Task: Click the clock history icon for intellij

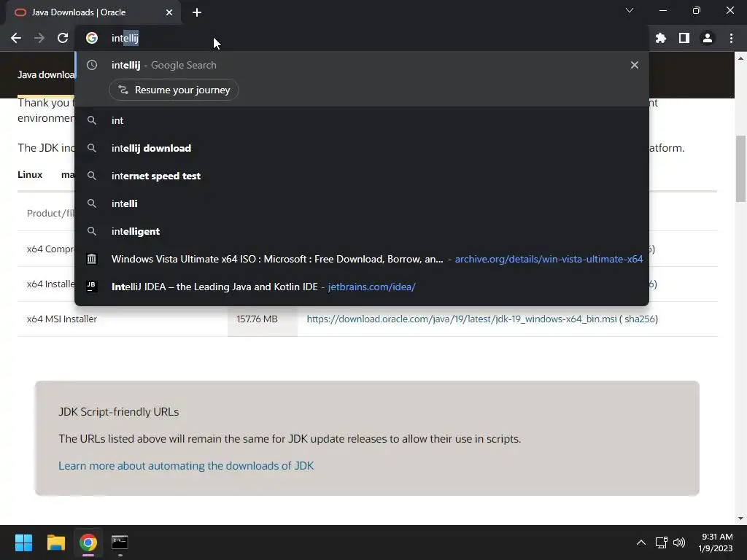Action: tap(92, 65)
